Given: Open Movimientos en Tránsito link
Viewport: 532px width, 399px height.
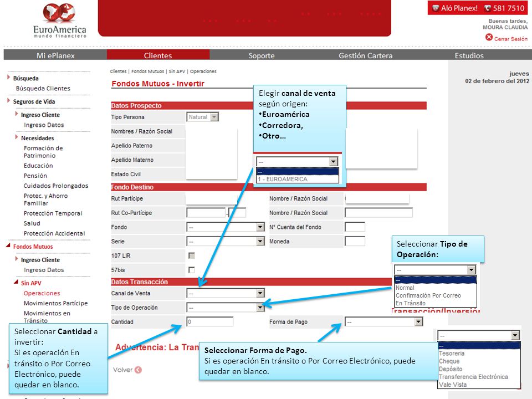Looking at the screenshot, I should (x=47, y=317).
